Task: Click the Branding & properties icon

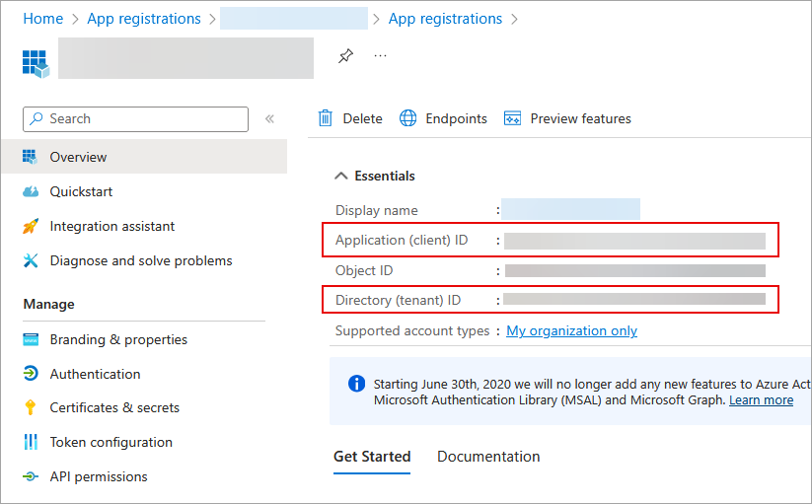Action: click(31, 339)
